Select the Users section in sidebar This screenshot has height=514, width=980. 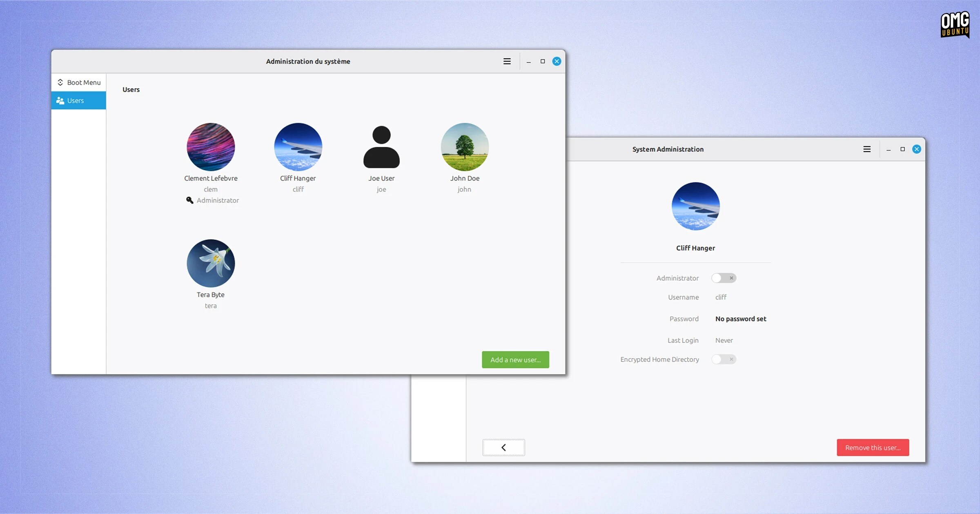click(x=76, y=101)
